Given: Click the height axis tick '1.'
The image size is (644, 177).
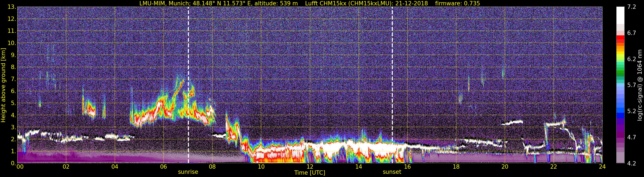Looking at the screenshot, I should 13,151.
